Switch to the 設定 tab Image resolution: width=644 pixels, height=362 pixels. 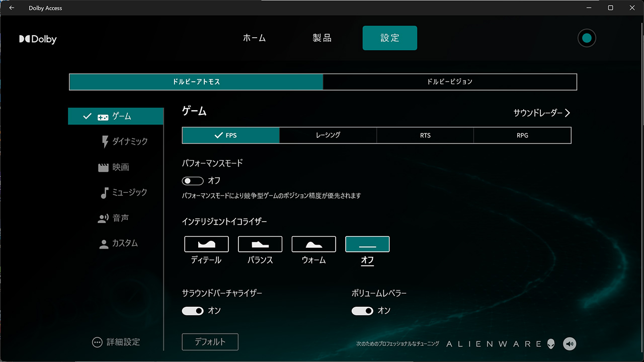tap(390, 38)
